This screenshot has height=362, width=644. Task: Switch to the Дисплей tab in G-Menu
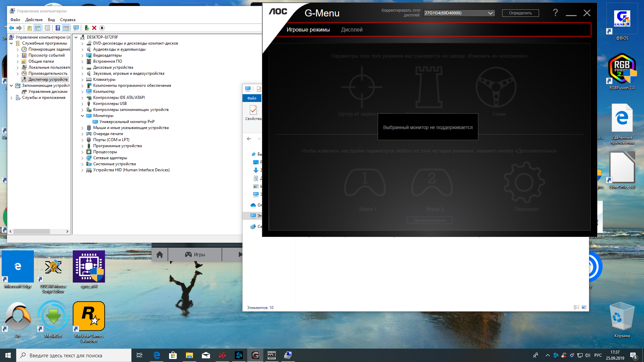point(352,29)
